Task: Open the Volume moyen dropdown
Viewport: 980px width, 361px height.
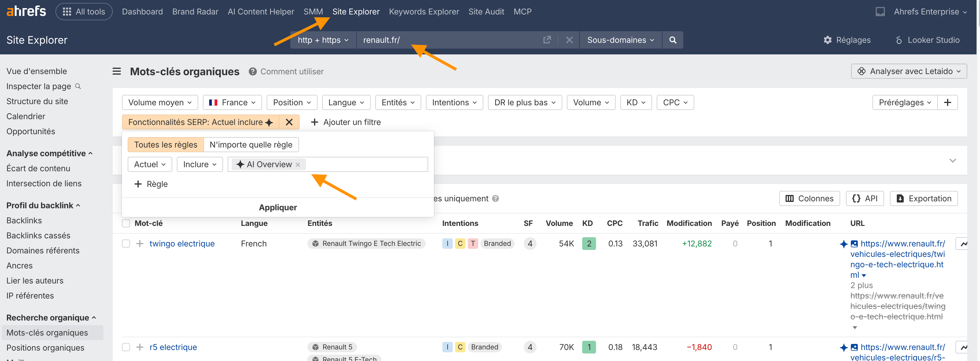Action: [x=160, y=102]
